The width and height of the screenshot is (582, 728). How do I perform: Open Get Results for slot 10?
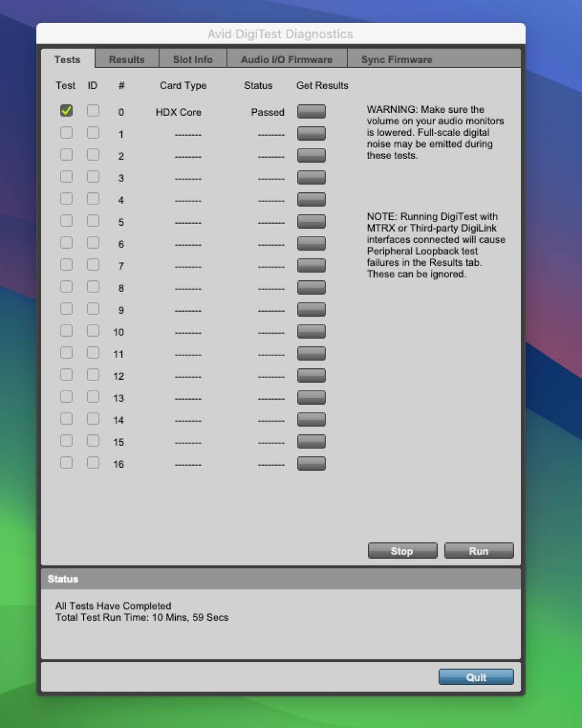[x=311, y=331]
